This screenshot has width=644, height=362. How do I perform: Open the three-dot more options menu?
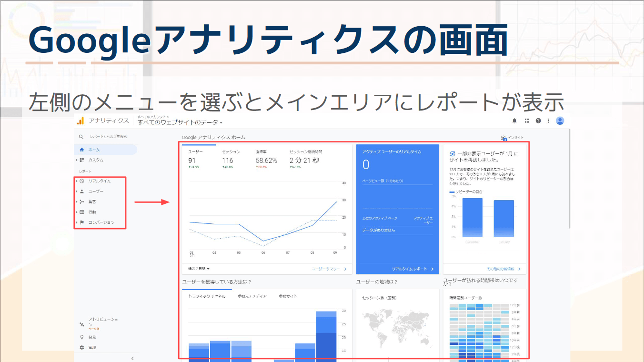[x=548, y=121]
